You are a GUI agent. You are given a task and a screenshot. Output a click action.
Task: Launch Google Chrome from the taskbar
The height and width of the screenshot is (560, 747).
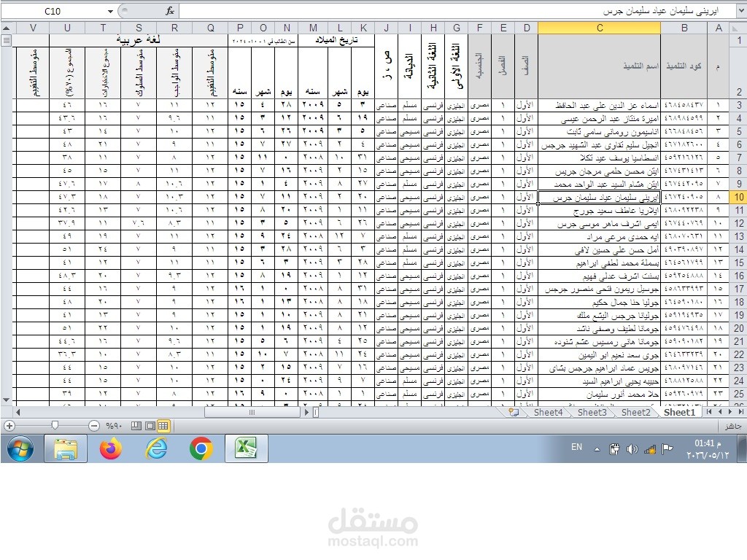pyautogui.click(x=201, y=448)
